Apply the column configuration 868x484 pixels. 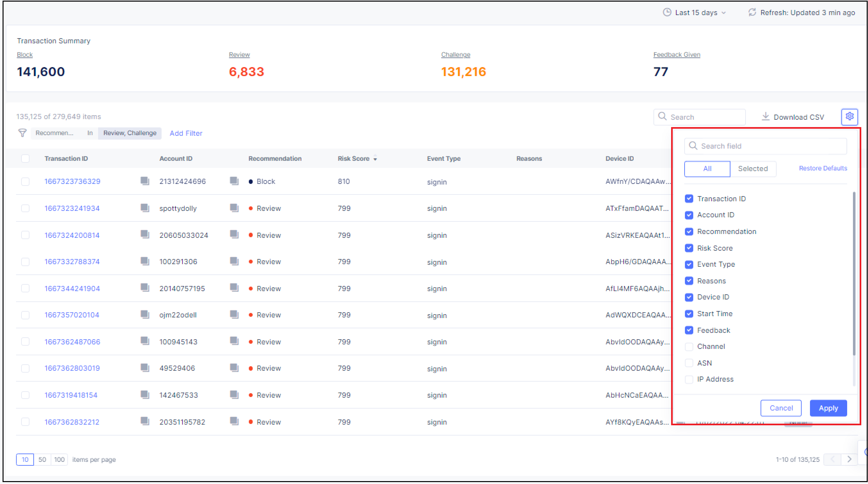pos(828,408)
